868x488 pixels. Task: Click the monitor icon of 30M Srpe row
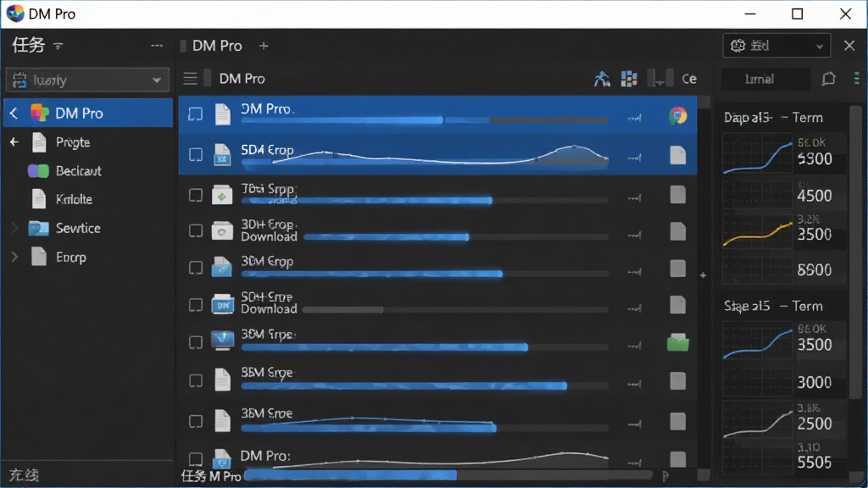(x=222, y=341)
